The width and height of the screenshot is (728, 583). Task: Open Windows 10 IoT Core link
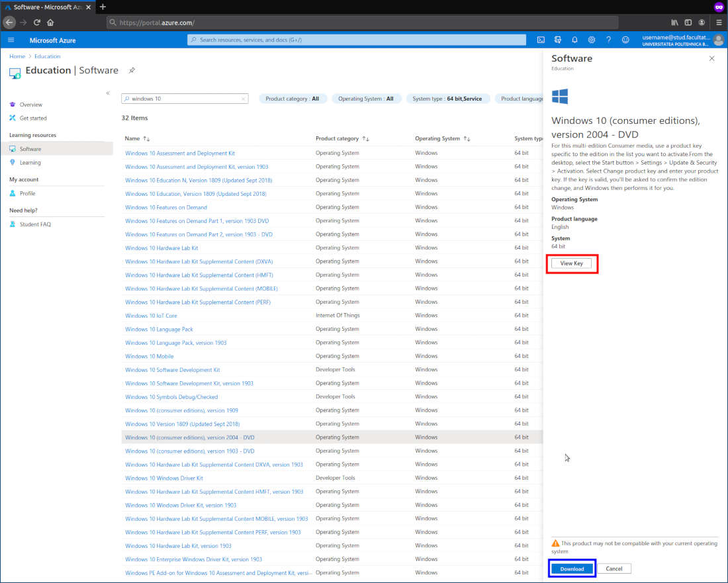[x=151, y=316]
